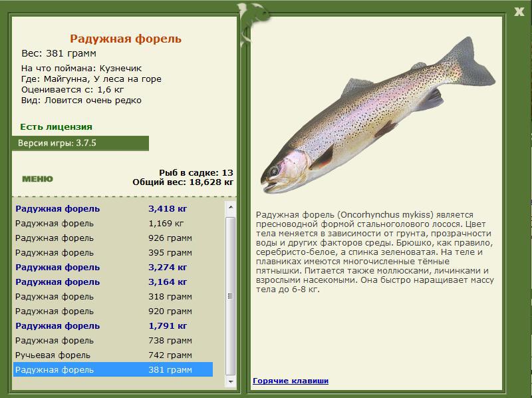Click the Есть лицензия label
The height and width of the screenshot is (398, 532).
coord(56,126)
